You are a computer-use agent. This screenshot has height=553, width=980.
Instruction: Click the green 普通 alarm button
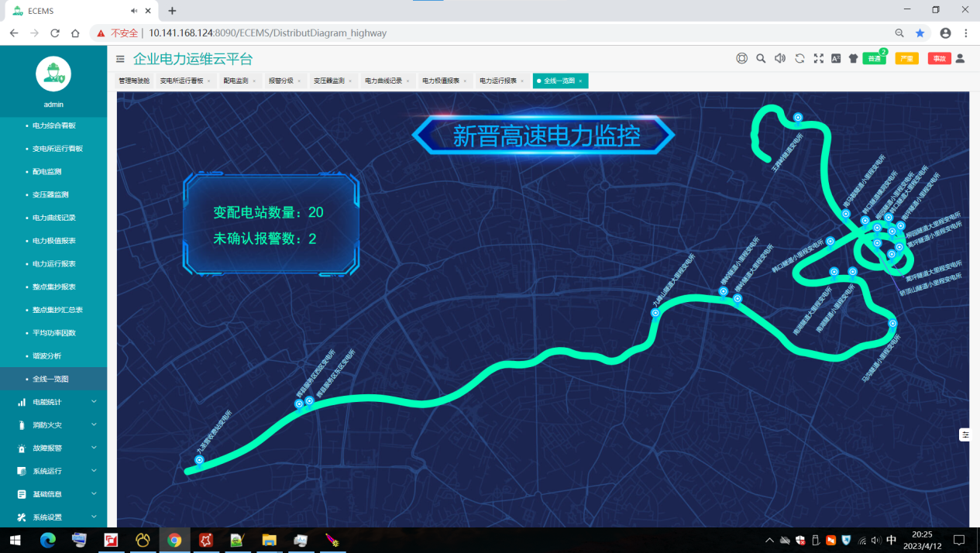[x=873, y=59]
